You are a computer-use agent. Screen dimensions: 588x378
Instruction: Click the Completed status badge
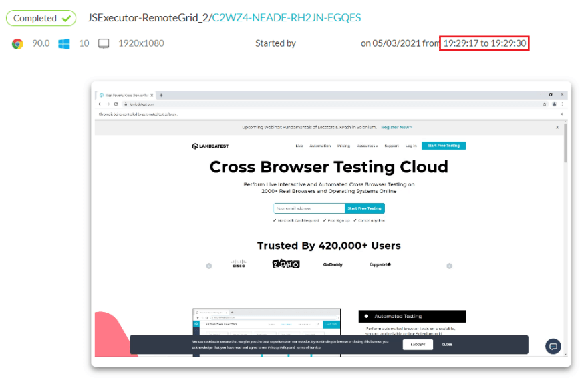coord(41,18)
